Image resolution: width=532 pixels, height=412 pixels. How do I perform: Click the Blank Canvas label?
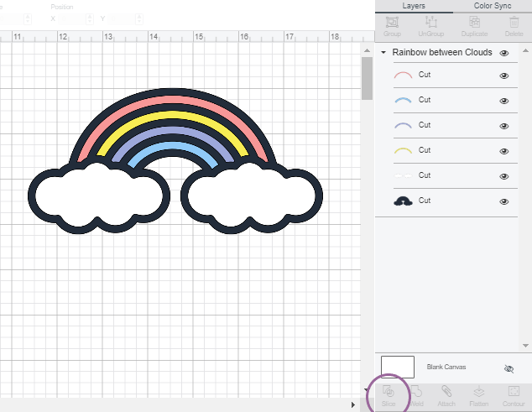point(446,367)
